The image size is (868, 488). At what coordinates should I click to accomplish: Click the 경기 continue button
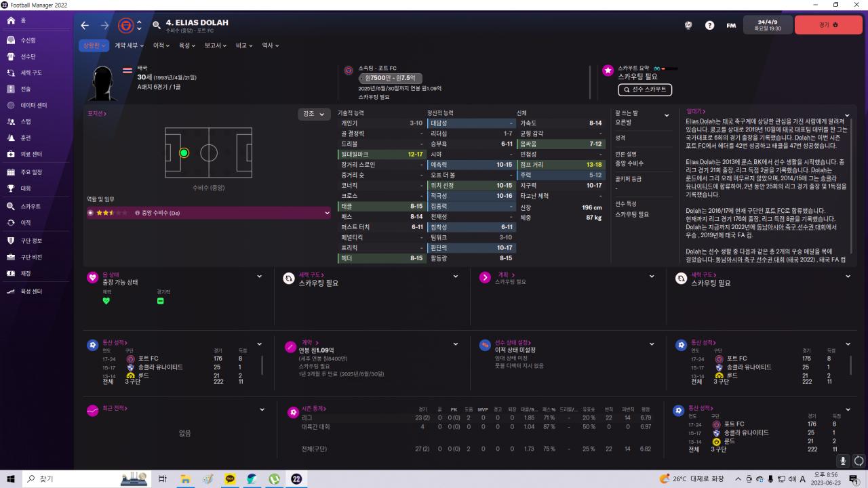(x=829, y=24)
